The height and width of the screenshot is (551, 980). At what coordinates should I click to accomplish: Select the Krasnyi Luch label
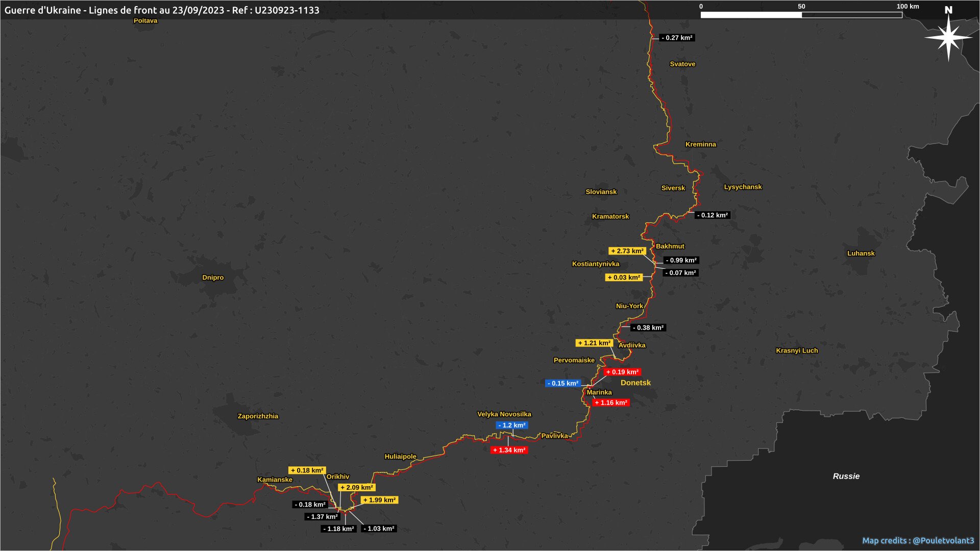point(796,350)
